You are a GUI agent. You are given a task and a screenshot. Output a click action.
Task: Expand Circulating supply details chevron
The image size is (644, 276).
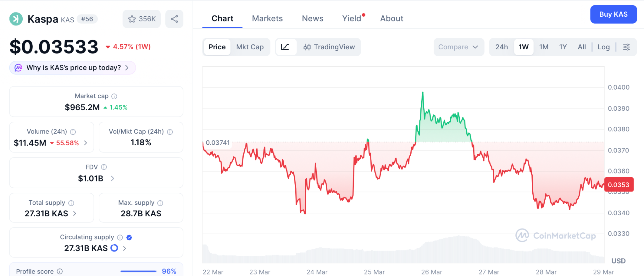click(x=125, y=248)
